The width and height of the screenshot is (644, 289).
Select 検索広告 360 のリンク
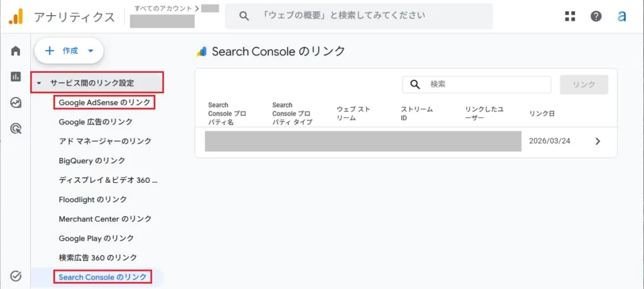click(x=97, y=258)
